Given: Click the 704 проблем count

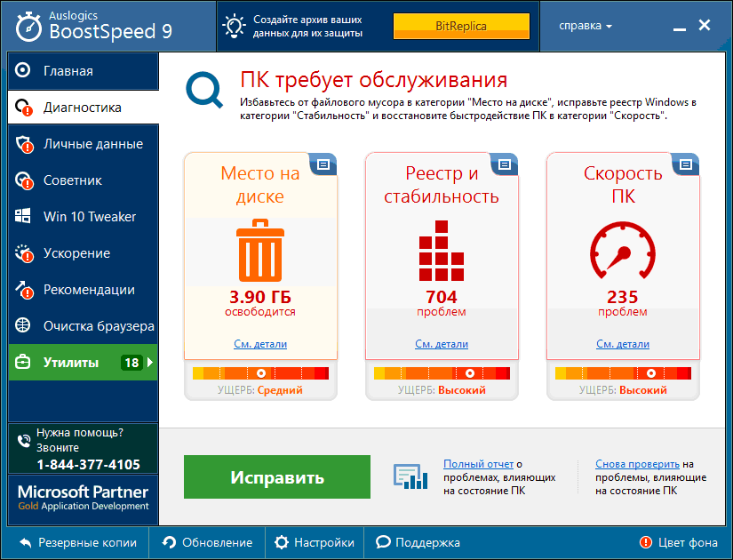Looking at the screenshot, I should 442,303.
